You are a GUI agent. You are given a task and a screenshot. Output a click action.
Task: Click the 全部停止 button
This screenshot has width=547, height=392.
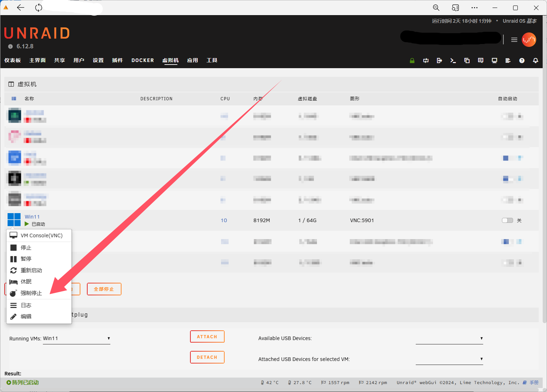(104, 289)
